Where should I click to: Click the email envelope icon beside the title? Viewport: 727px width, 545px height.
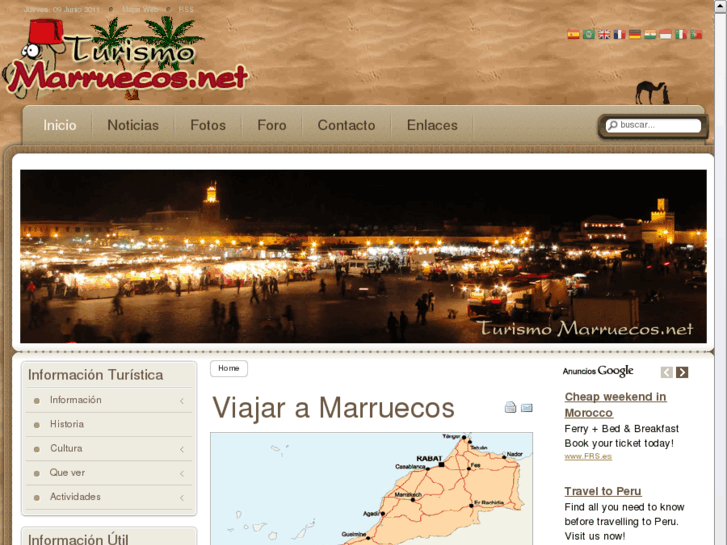coord(526,408)
